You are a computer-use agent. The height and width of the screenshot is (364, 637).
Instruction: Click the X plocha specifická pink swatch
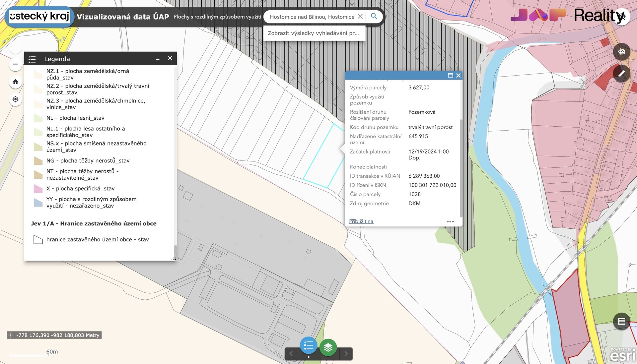(x=38, y=189)
